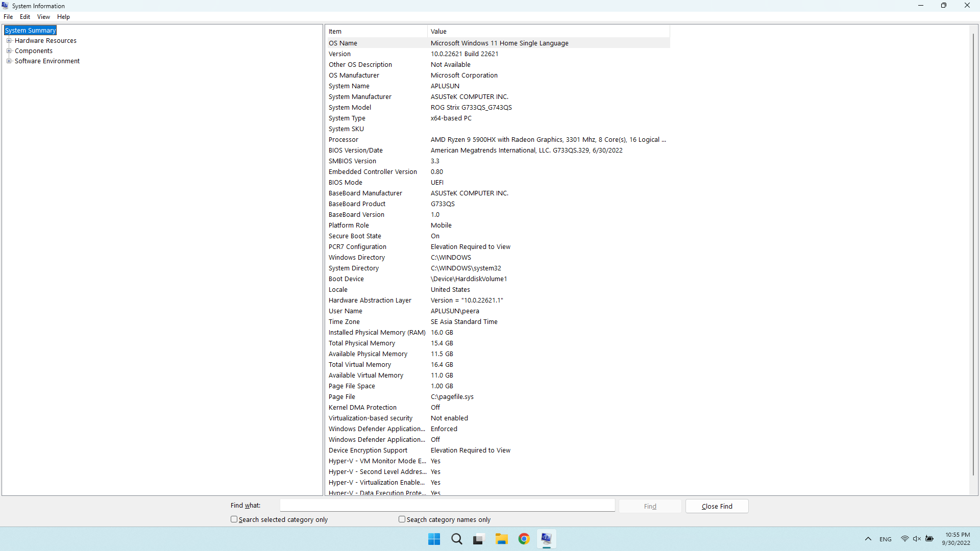Select Components label in tree
Screen dimensions: 980x551
[x=34, y=51]
